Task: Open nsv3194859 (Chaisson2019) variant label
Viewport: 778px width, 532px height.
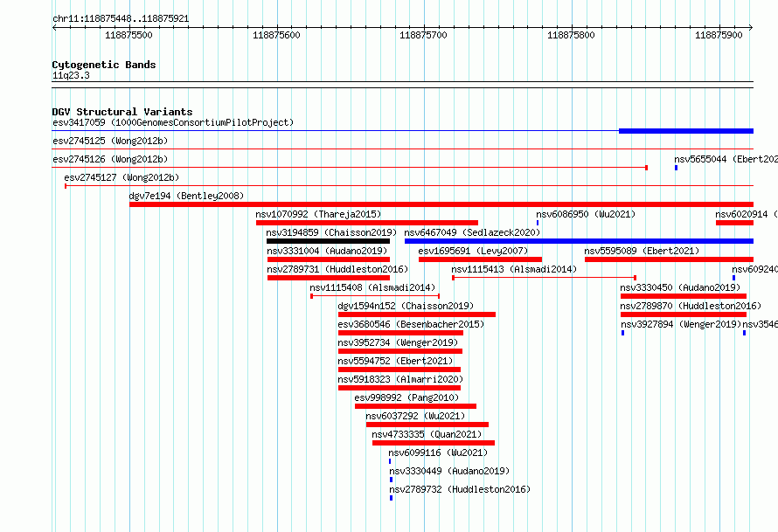Action: click(x=331, y=232)
